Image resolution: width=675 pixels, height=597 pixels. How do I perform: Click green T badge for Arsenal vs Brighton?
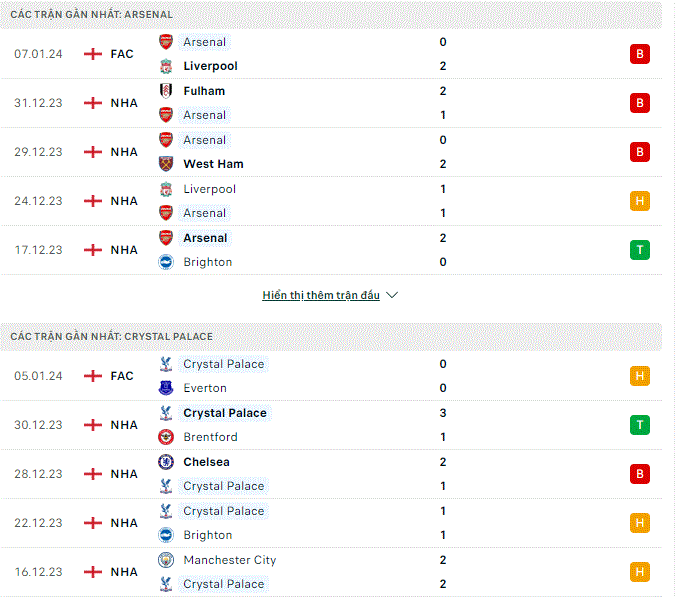640,250
